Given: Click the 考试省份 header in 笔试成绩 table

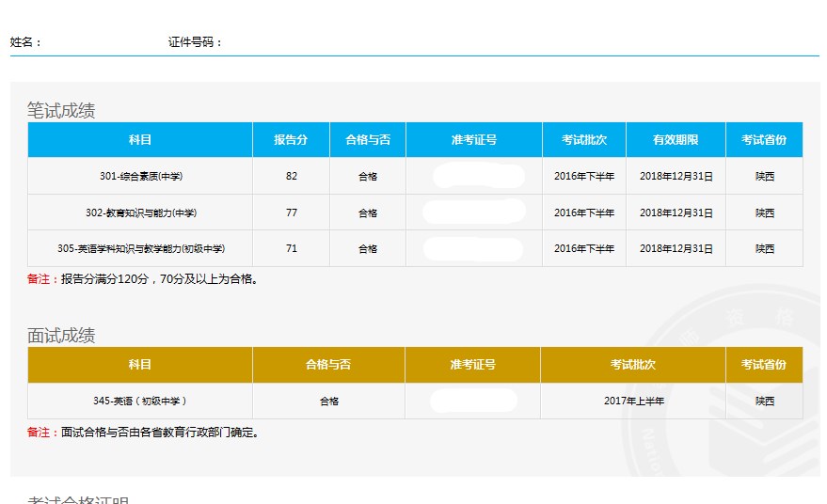Looking at the screenshot, I should tap(764, 140).
